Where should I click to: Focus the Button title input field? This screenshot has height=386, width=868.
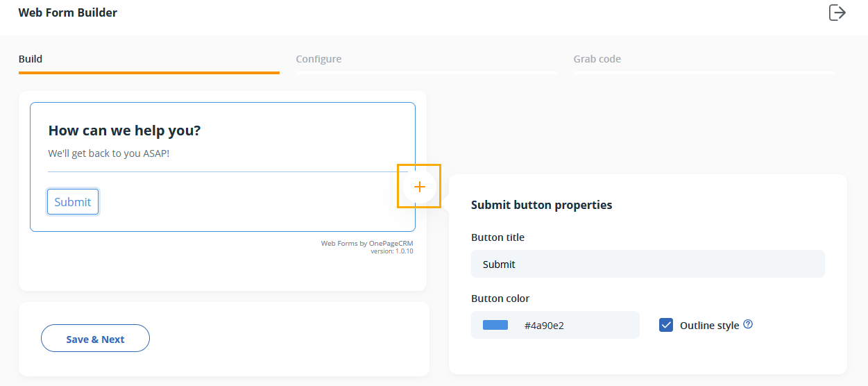(647, 264)
